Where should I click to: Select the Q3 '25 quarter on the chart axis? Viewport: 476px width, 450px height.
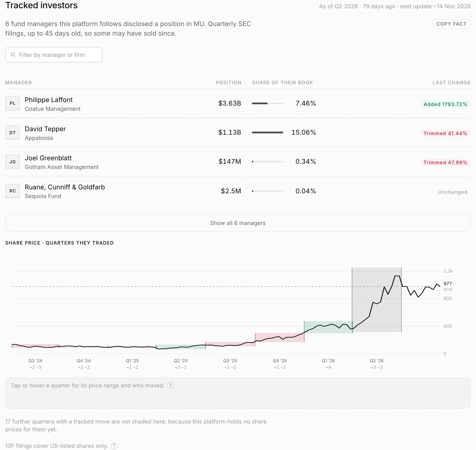(230, 361)
